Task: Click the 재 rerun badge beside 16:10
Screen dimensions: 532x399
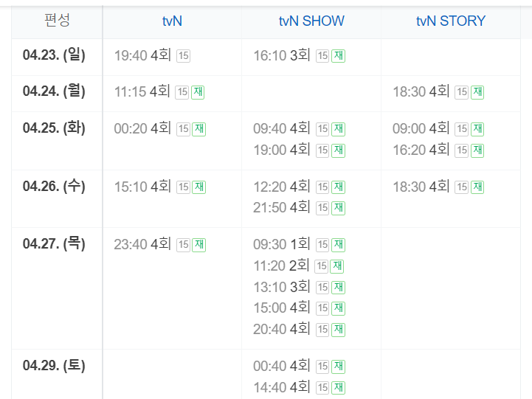Action: tap(338, 56)
